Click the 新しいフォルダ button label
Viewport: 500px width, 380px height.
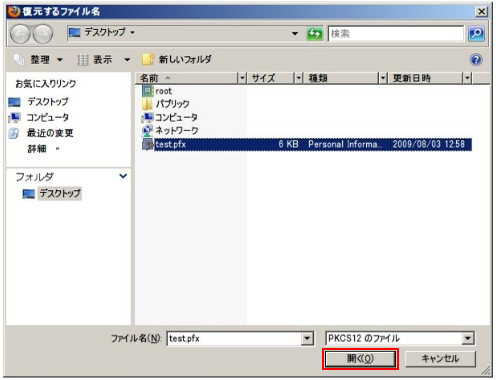(x=185, y=60)
